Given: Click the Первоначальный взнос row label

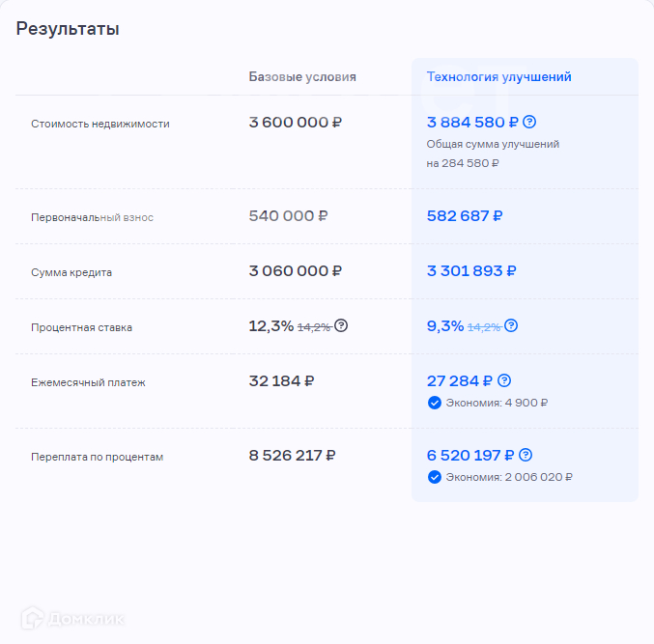Looking at the screenshot, I should pyautogui.click(x=92, y=217).
